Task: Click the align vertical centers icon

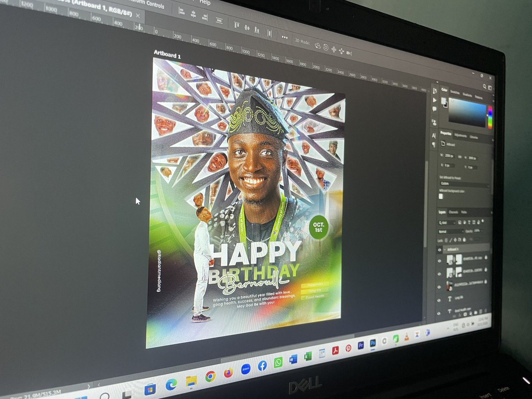Action: 247,27
